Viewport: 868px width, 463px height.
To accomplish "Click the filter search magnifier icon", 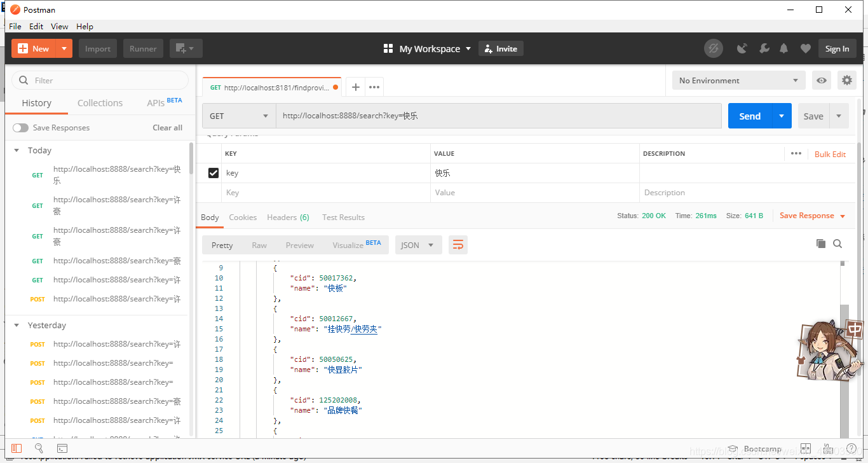I will 24,80.
